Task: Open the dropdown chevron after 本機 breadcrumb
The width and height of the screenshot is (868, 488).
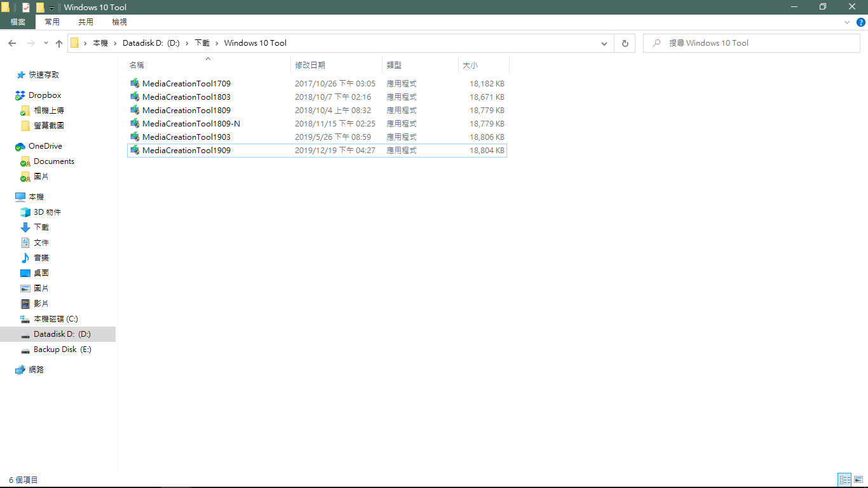Action: point(115,43)
